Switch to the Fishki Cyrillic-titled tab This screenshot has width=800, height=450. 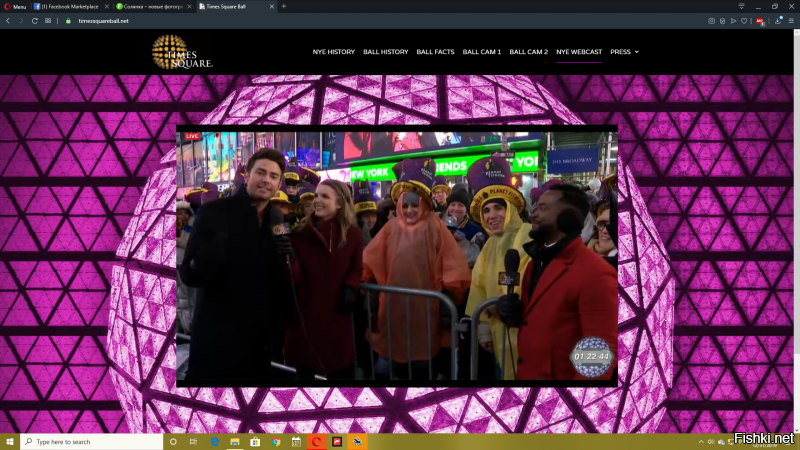[154, 7]
